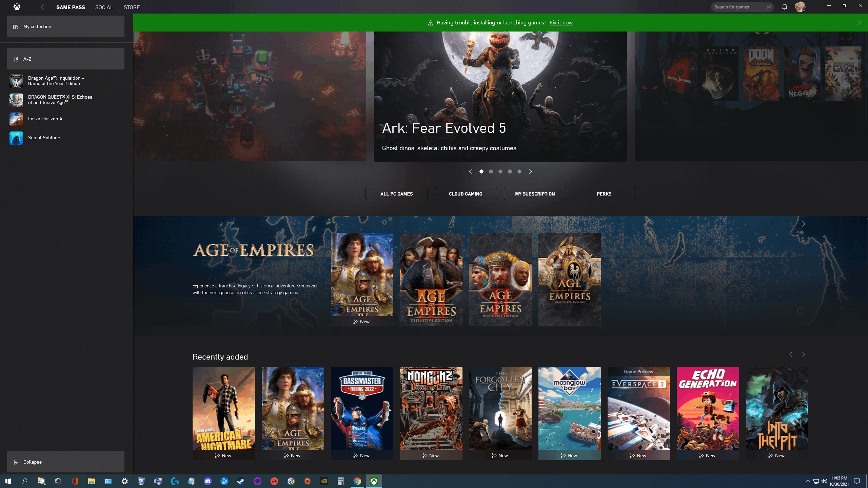Select the My Subscription button

pos(535,194)
